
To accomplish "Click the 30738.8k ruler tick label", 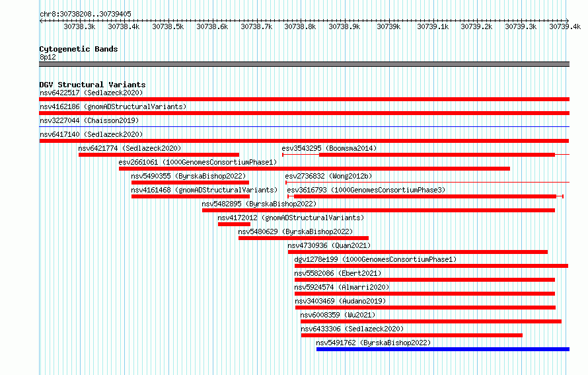I will coord(300,26).
